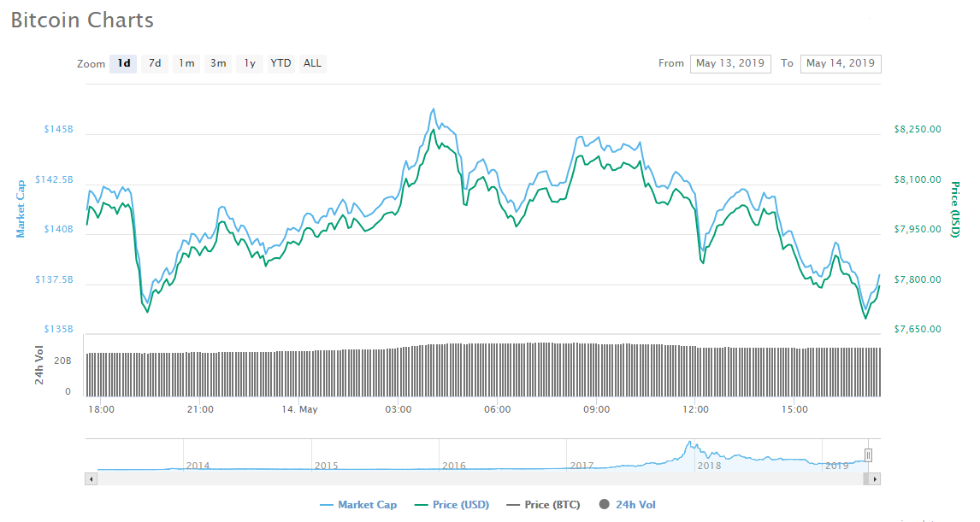980x522 pixels.
Task: Click the 2018 peak in navigator
Action: (x=689, y=444)
